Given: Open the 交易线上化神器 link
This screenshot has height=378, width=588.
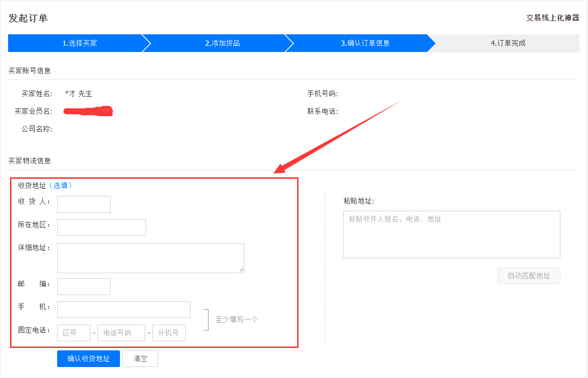Looking at the screenshot, I should 552,18.
